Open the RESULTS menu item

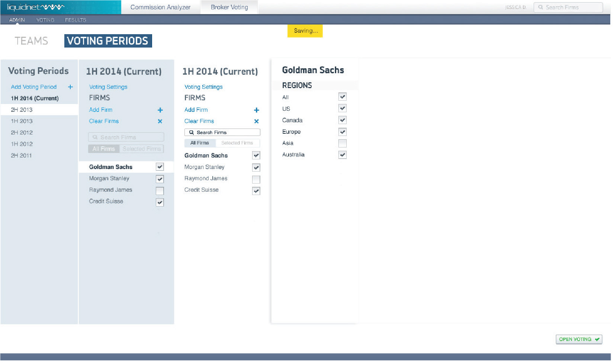(x=76, y=20)
